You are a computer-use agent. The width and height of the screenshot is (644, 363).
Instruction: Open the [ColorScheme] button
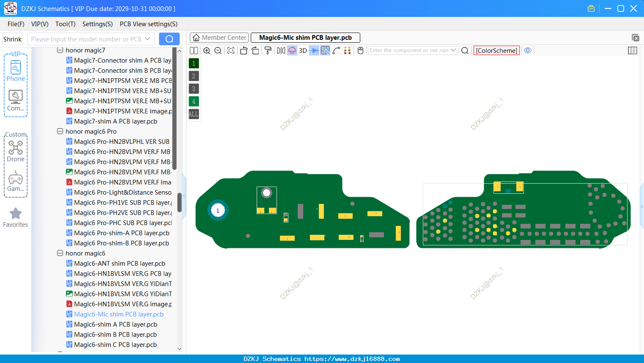(496, 51)
